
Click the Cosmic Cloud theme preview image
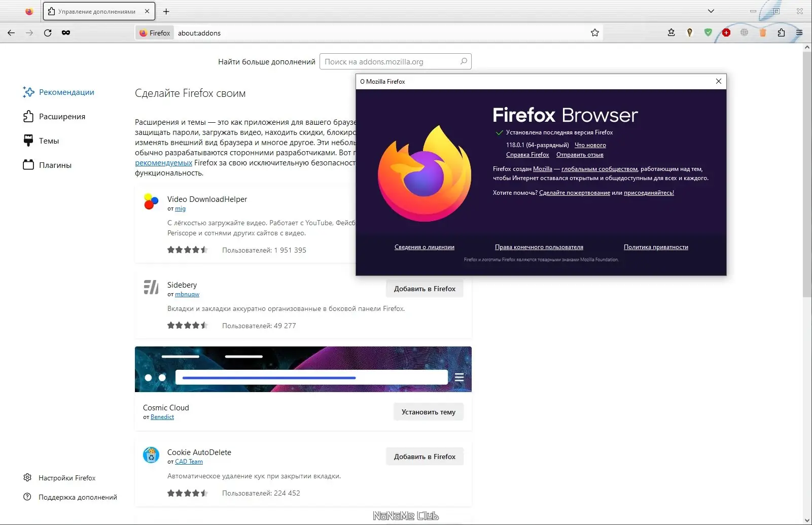(303, 369)
